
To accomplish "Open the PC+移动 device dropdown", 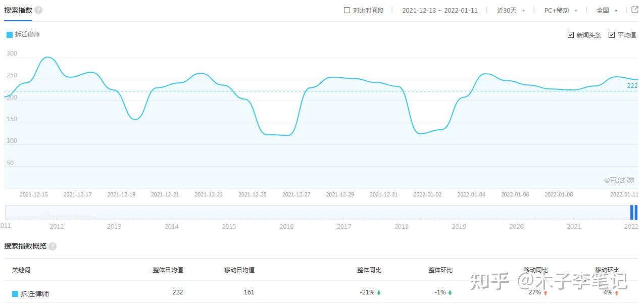I will tap(561, 10).
